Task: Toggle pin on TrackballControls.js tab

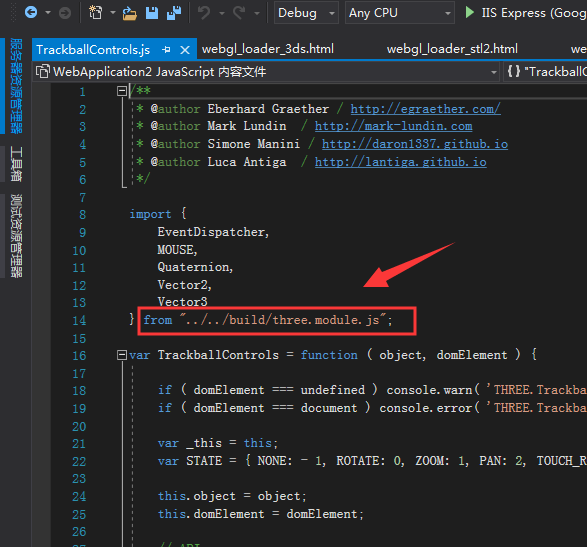Action: point(166,49)
